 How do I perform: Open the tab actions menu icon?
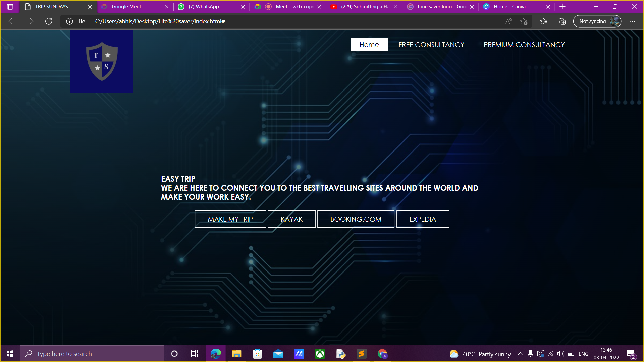pyautogui.click(x=10, y=7)
